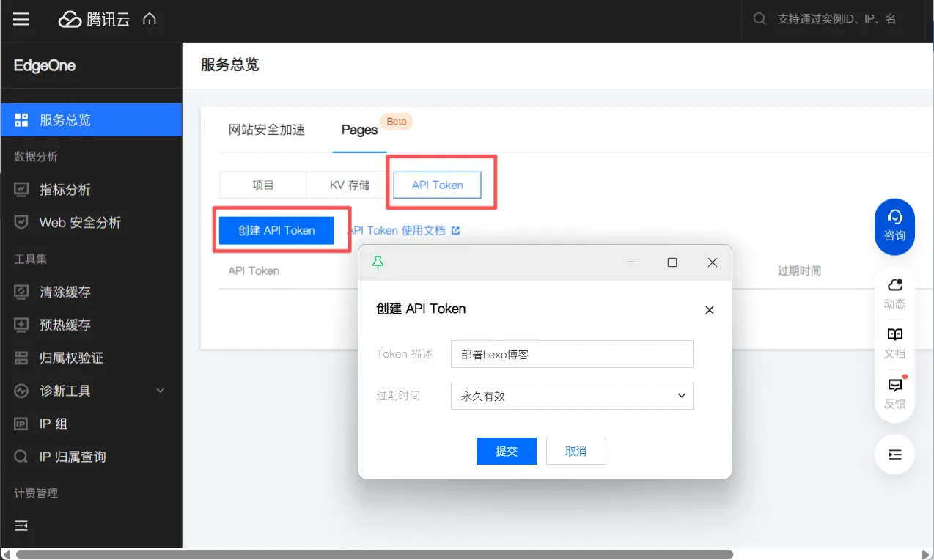Select the API Token sub-tab
This screenshot has width=934, height=560.
438,185
